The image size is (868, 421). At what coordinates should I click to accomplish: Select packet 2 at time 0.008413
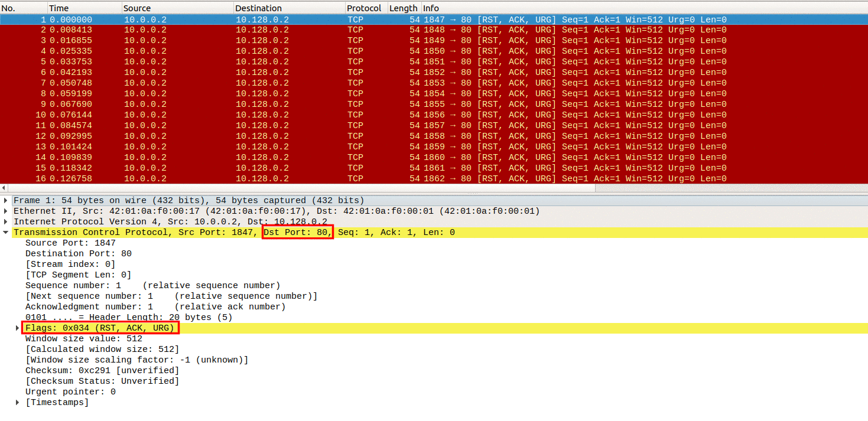(x=434, y=30)
